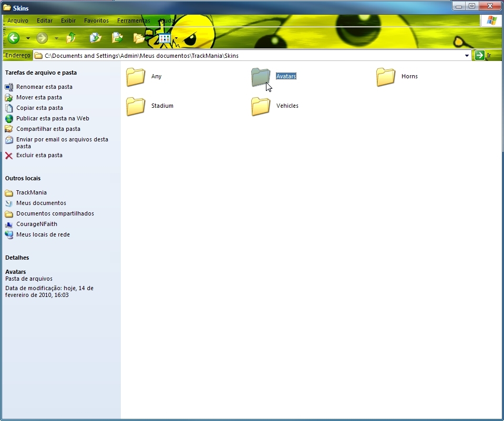504x421 pixels.
Task: Open the CourageNFaith computer link
Action: (x=37, y=224)
